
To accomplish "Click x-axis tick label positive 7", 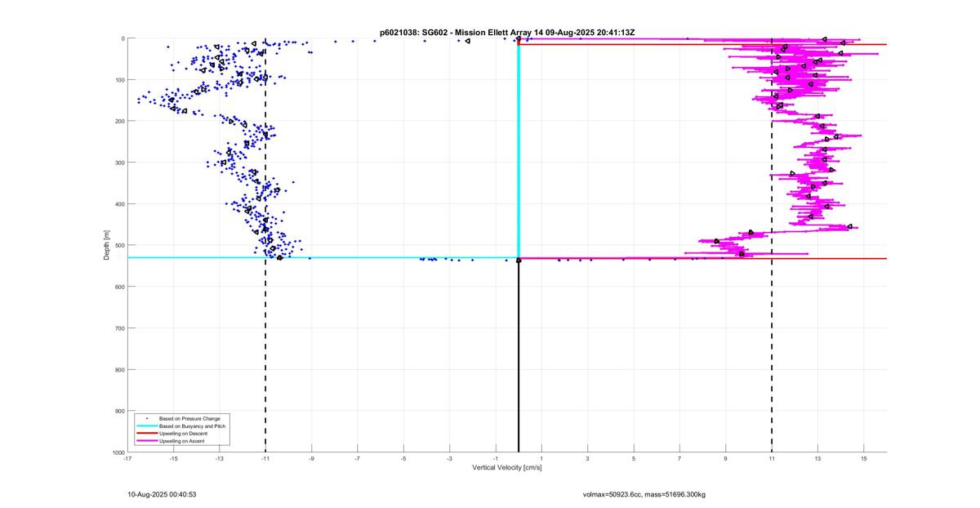I will 679,459.
